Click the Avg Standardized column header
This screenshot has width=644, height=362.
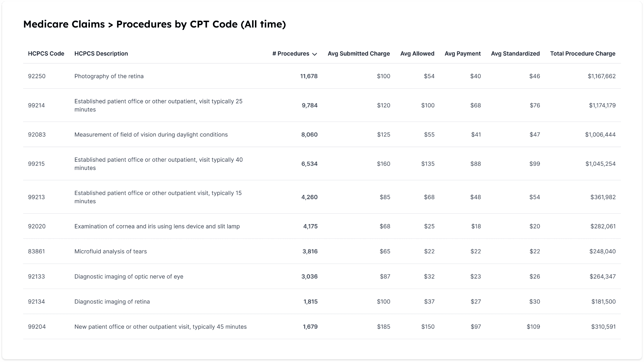point(515,53)
